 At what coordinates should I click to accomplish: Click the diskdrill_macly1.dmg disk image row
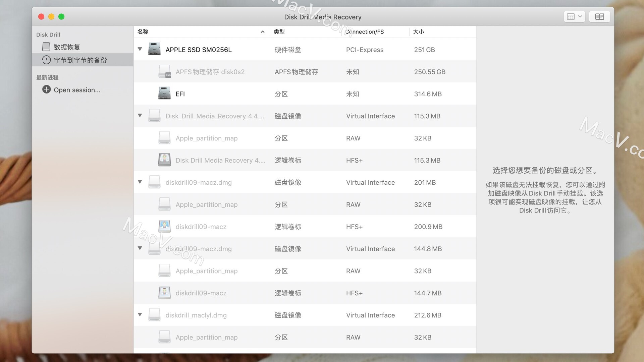pos(196,315)
